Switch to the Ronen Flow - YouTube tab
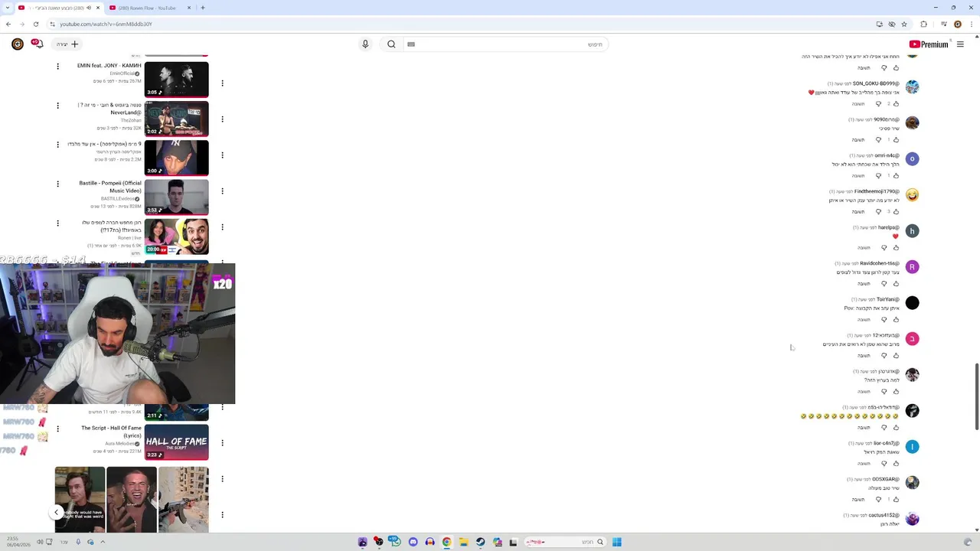Screen dimensions: 980x551 click(x=152, y=8)
